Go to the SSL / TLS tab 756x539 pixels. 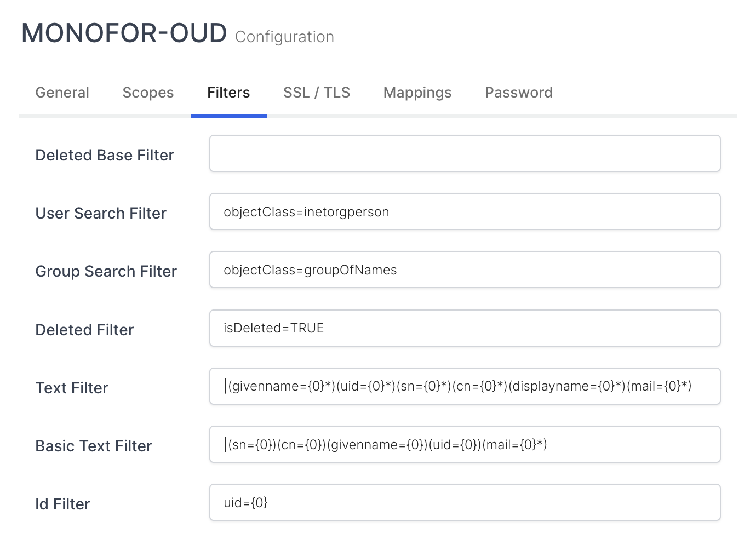click(316, 93)
